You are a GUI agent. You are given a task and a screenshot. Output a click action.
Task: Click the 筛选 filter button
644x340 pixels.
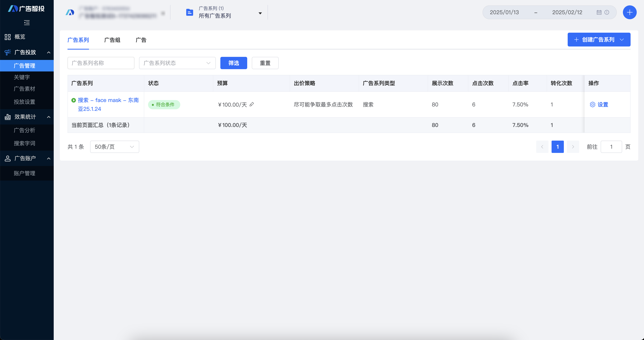coord(233,63)
